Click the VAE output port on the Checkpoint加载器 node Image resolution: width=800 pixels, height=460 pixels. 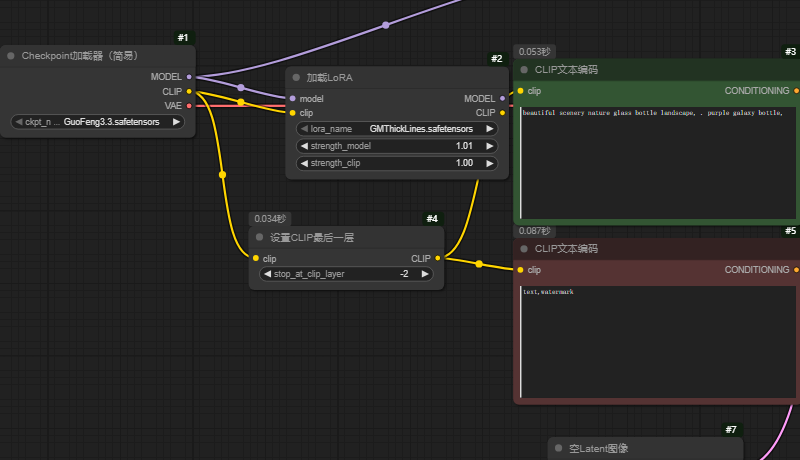coord(189,105)
